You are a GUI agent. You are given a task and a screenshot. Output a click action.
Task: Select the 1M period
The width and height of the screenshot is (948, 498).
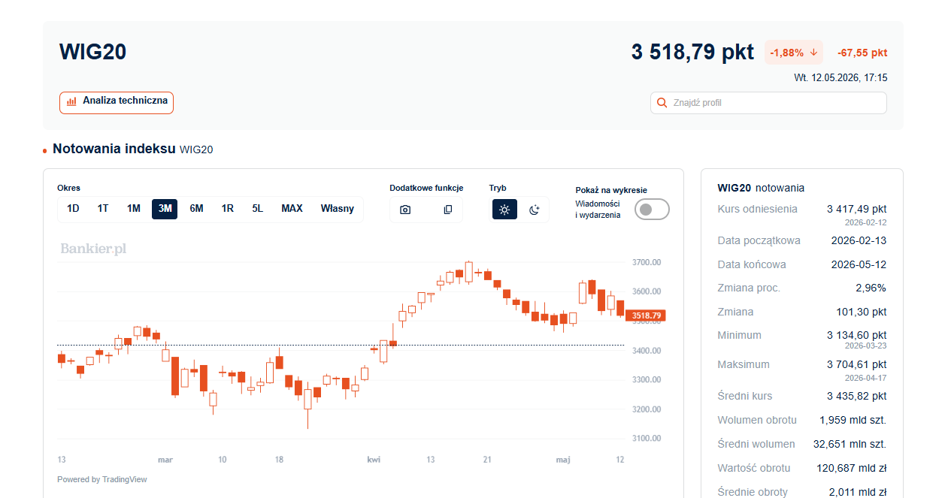(134, 209)
